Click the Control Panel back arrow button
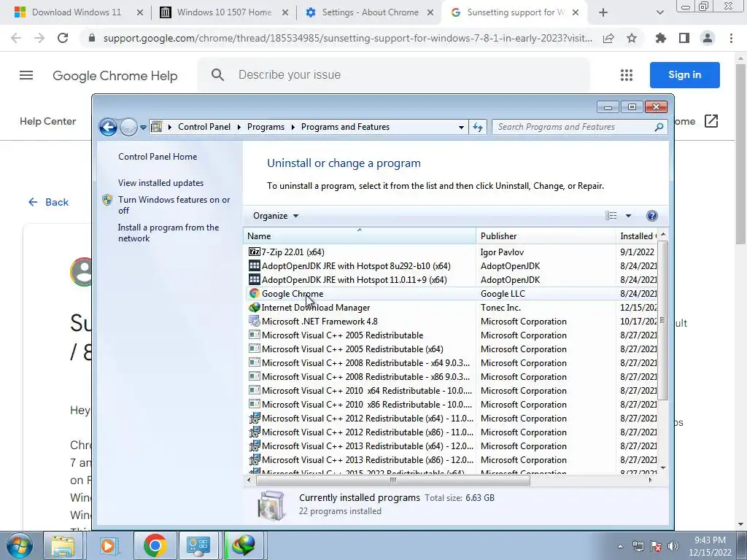Image resolution: width=747 pixels, height=560 pixels. pos(108,127)
